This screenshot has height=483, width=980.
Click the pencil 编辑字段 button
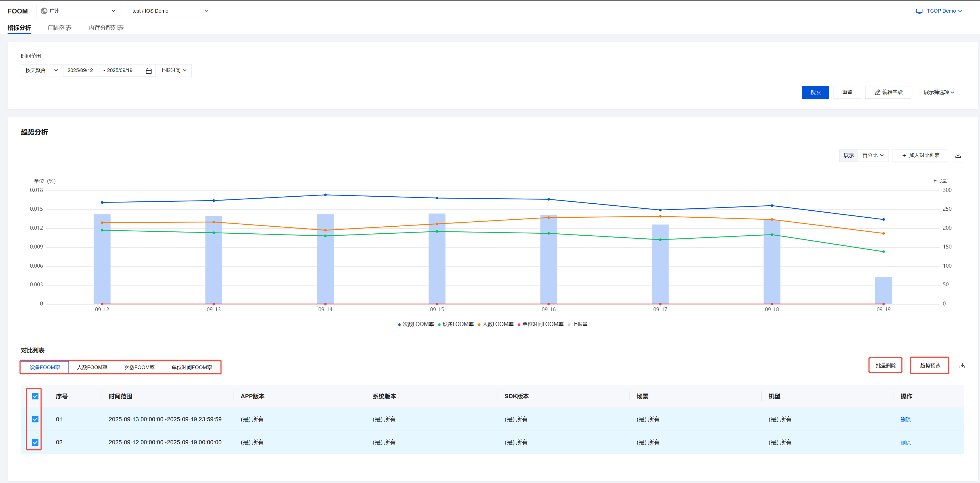(x=888, y=92)
